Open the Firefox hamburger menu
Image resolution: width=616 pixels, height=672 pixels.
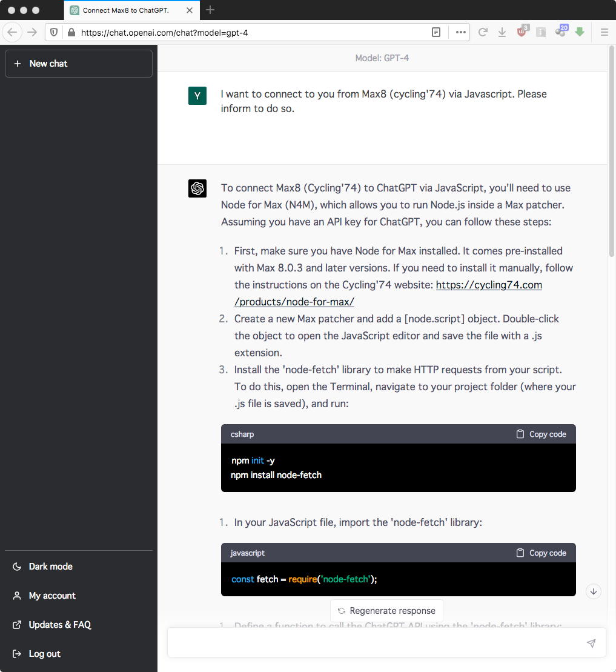click(x=604, y=32)
